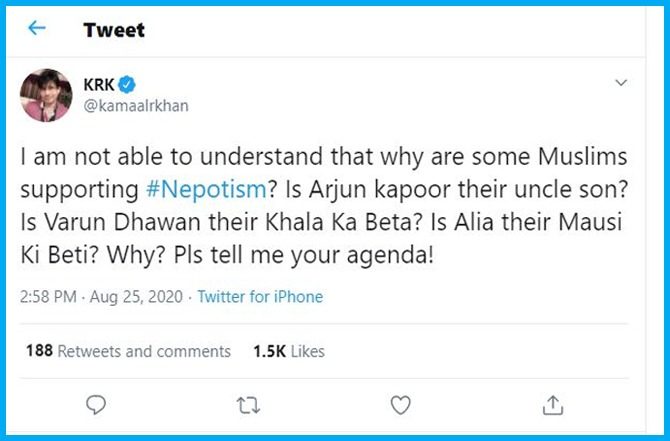Click the reply speech bubble icon
The image size is (670, 441).
point(97,404)
